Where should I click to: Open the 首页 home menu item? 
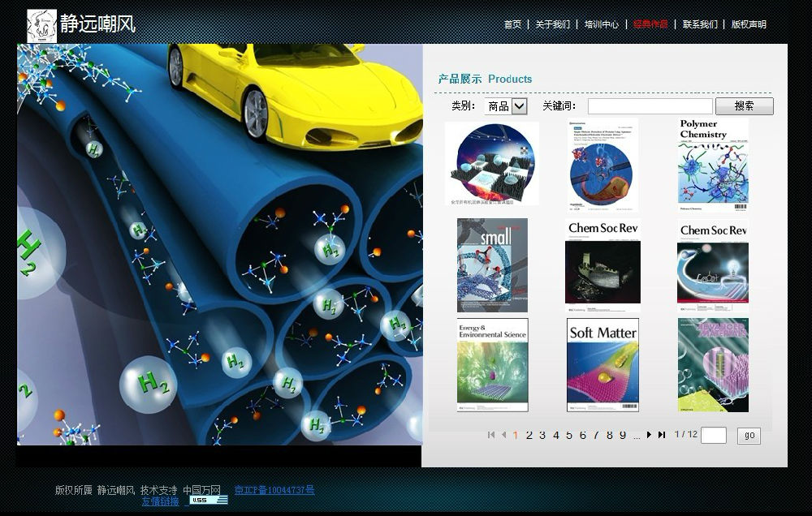pos(512,24)
